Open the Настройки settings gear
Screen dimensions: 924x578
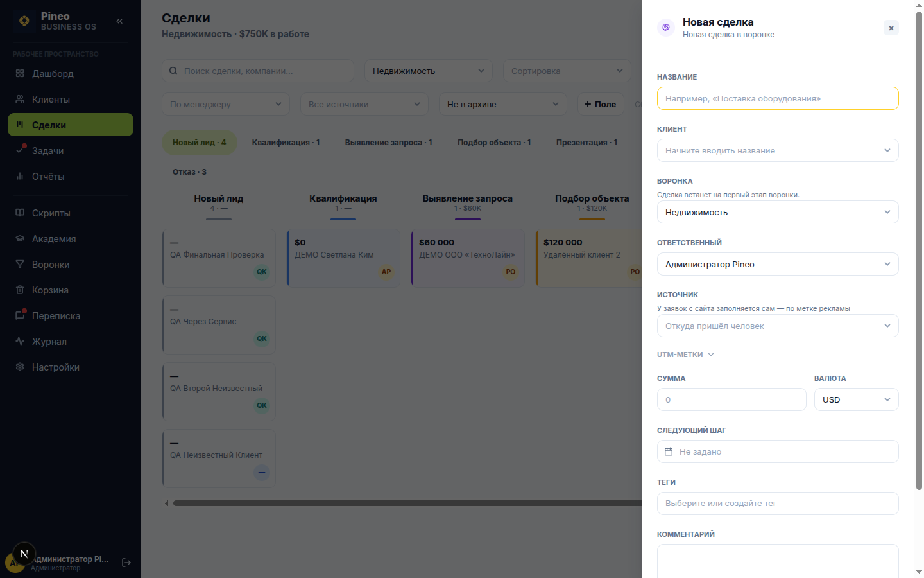pyautogui.click(x=20, y=367)
